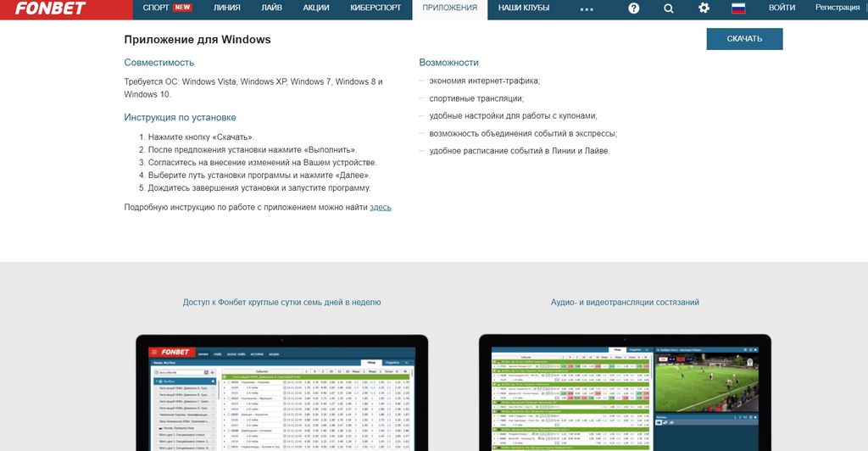Click the 'Приложение для Windows' heading

coord(197,39)
